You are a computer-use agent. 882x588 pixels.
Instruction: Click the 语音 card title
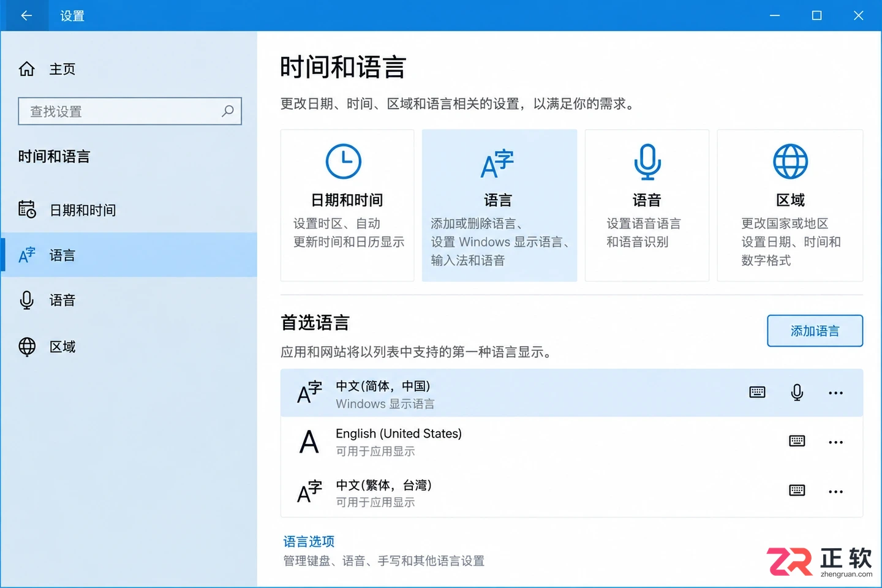(x=647, y=200)
